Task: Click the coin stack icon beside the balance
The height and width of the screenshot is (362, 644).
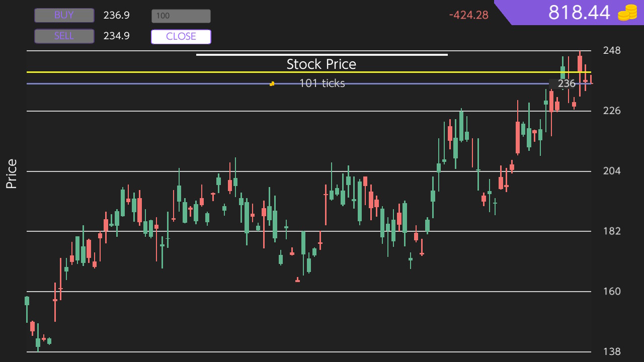Action: coord(628,12)
